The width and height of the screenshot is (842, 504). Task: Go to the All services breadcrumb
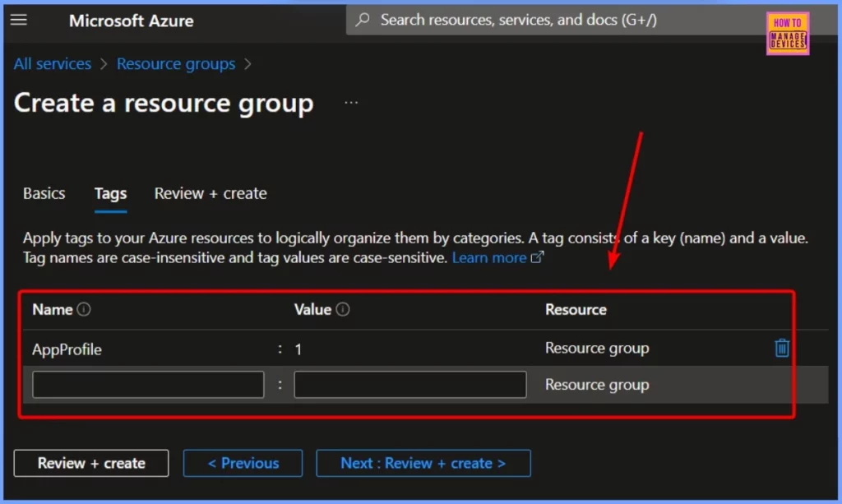point(53,64)
